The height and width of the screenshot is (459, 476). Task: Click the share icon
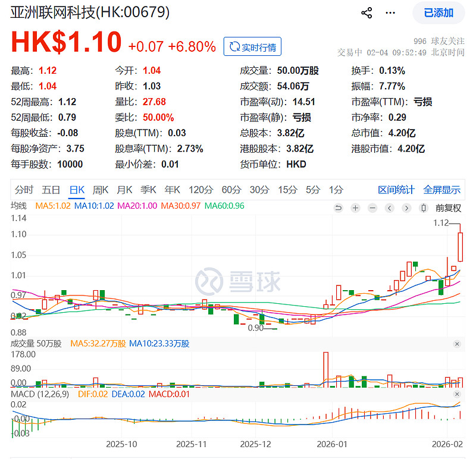pos(367,12)
